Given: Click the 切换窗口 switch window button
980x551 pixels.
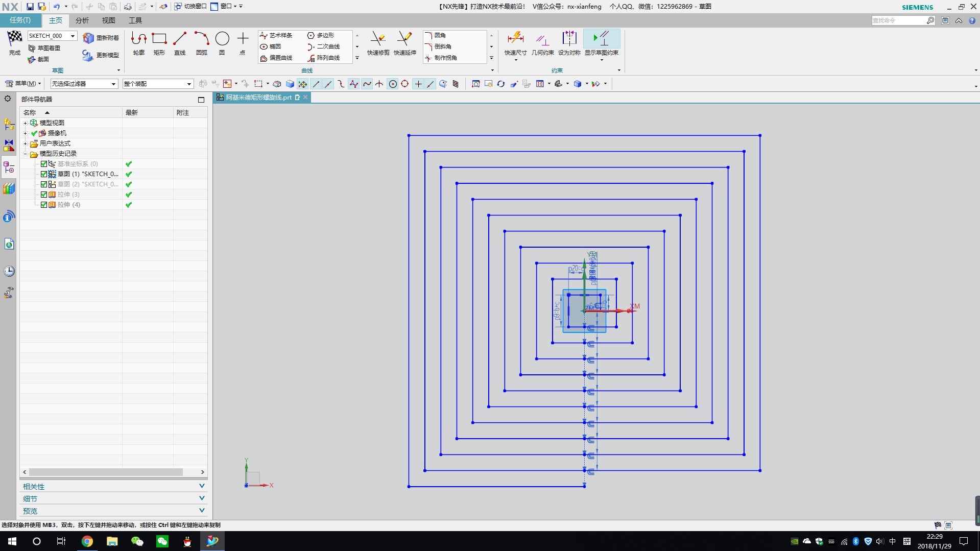Looking at the screenshot, I should pos(190,7).
